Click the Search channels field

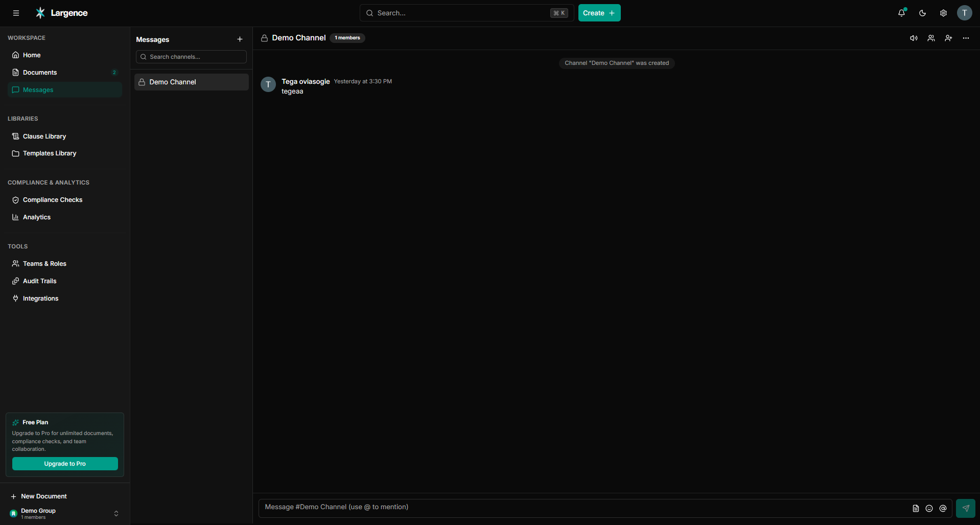point(191,57)
